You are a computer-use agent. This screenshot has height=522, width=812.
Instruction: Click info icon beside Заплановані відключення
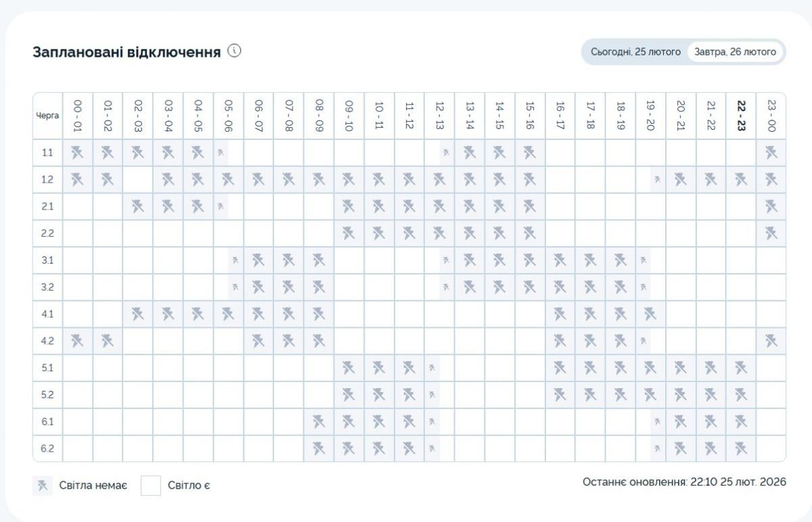click(235, 51)
